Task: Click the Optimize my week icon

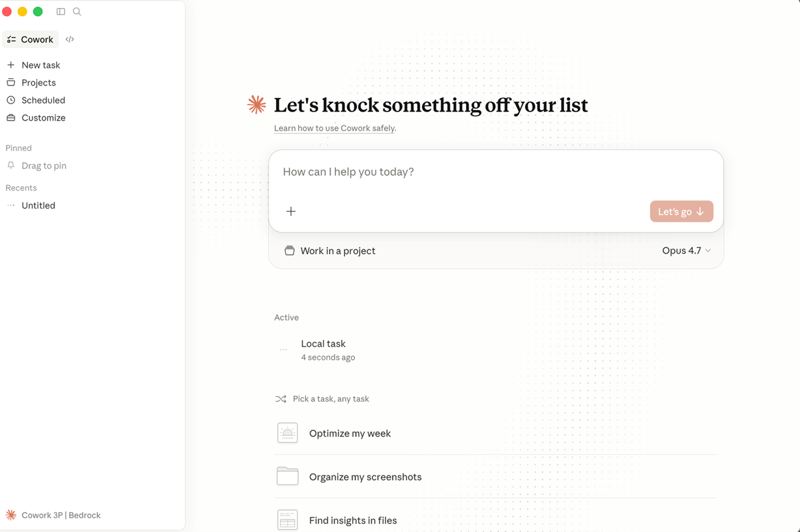Action: pyautogui.click(x=287, y=433)
